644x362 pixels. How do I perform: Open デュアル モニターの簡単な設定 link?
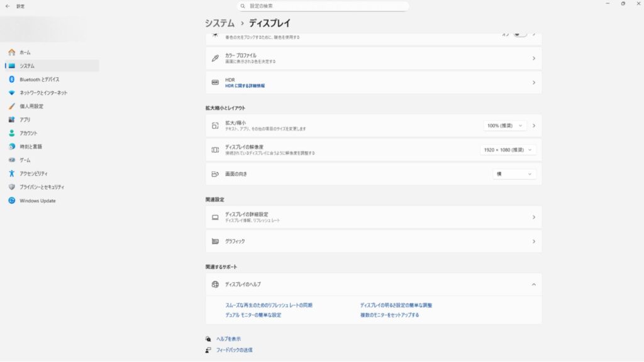253,315
